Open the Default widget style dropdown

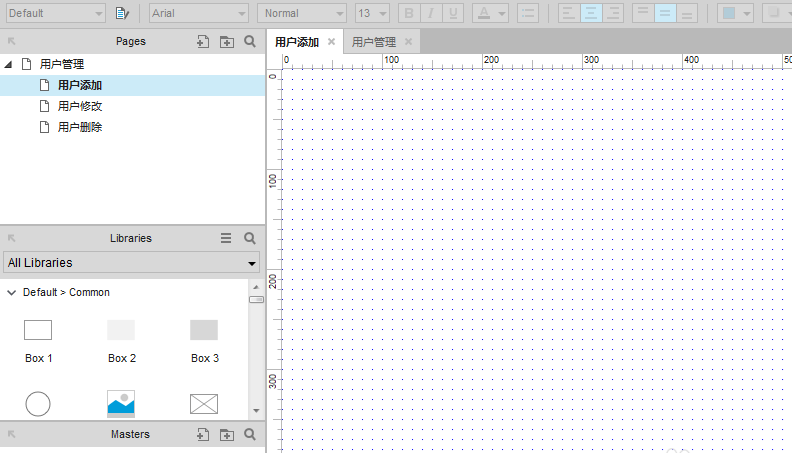(56, 13)
